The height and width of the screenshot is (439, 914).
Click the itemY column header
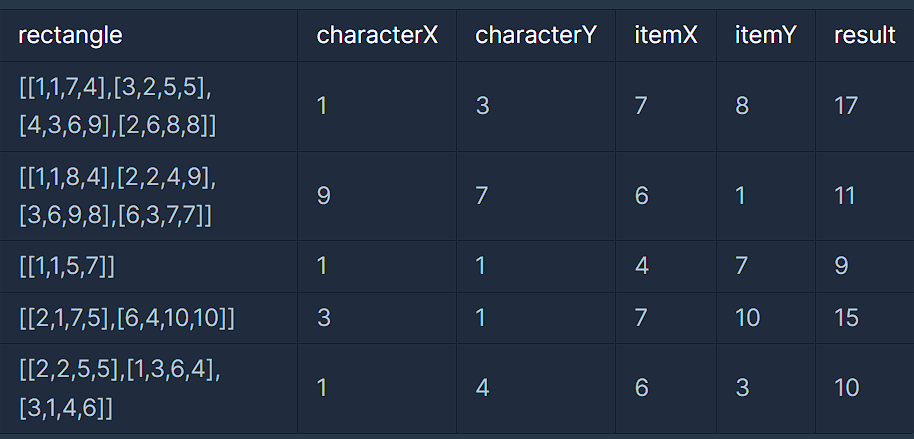[x=766, y=36]
